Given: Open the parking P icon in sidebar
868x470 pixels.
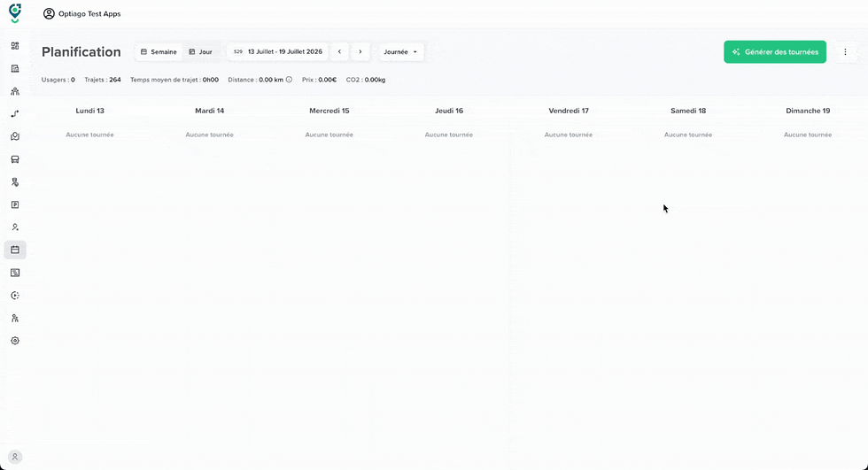Looking at the screenshot, I should pyautogui.click(x=15, y=204).
